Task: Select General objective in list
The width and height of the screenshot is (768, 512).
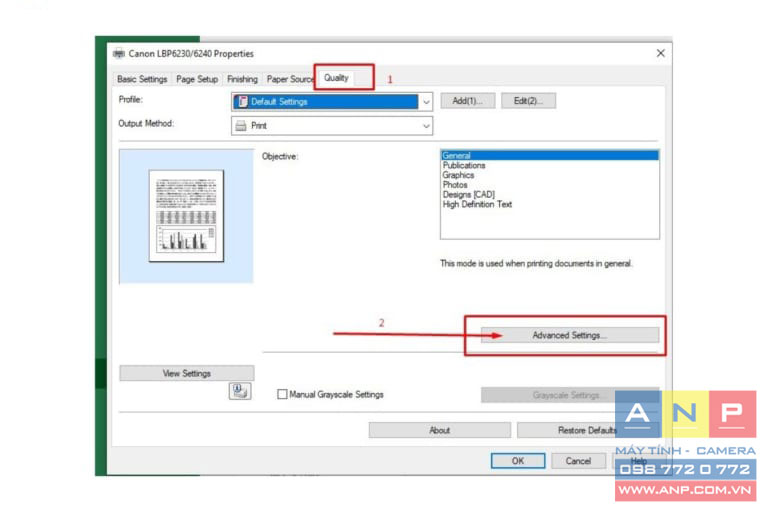Action: 550,155
